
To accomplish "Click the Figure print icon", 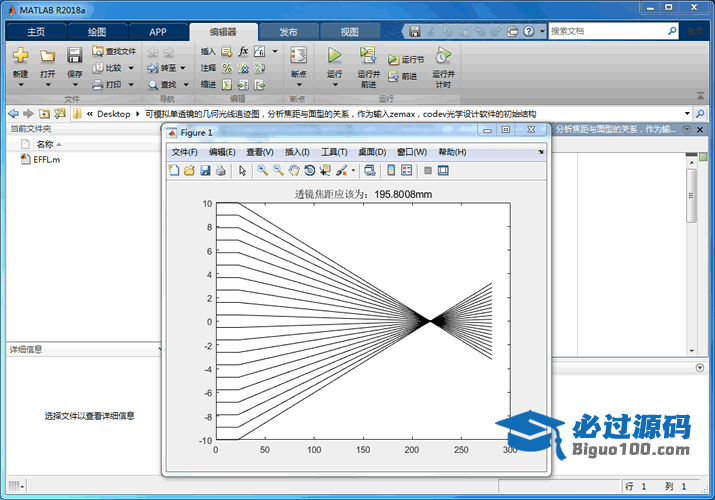I will tap(221, 170).
